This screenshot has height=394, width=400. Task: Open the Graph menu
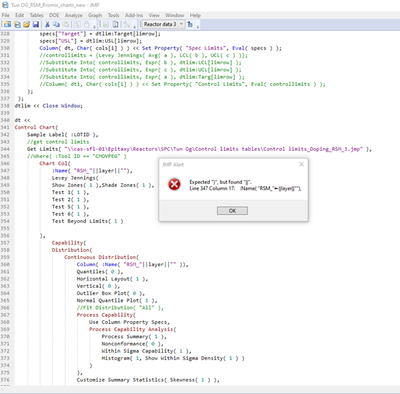tap(95, 15)
